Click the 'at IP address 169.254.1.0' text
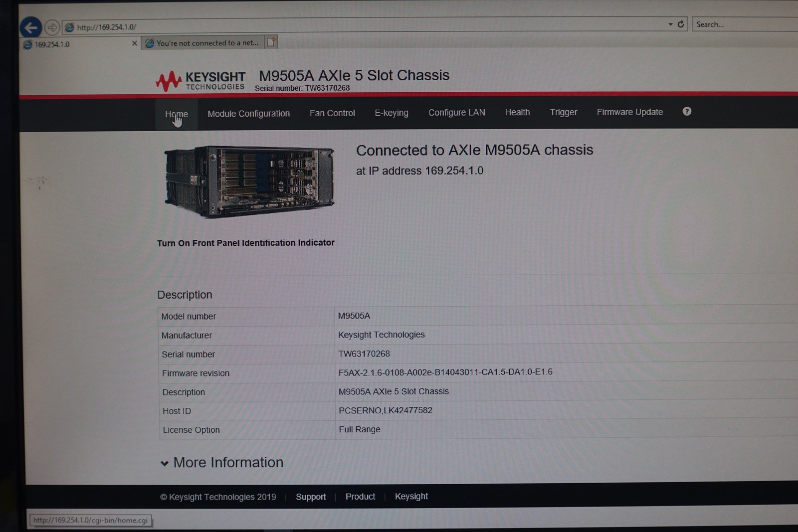The image size is (798, 532). (419, 171)
